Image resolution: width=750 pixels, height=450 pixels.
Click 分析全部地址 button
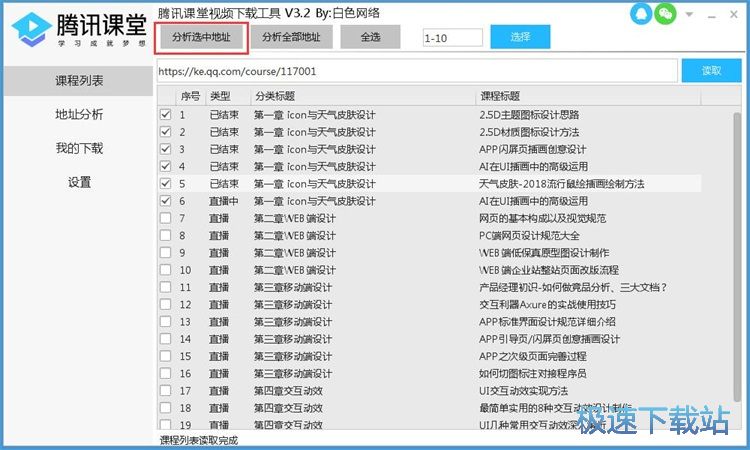coord(291,37)
